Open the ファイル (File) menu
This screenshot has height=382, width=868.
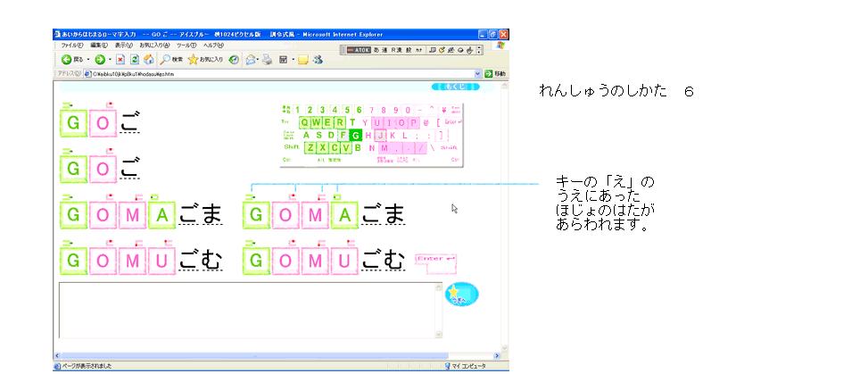[71, 45]
